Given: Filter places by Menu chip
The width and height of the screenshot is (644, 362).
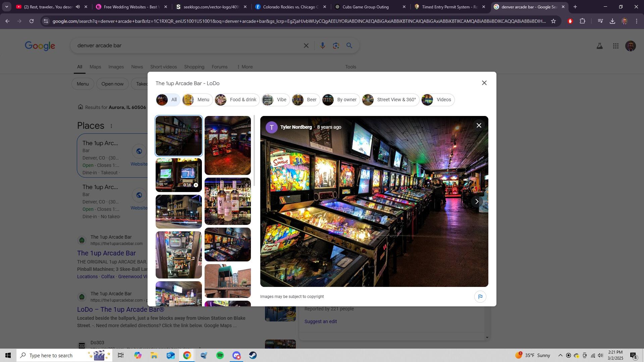Looking at the screenshot, I should coord(83,84).
